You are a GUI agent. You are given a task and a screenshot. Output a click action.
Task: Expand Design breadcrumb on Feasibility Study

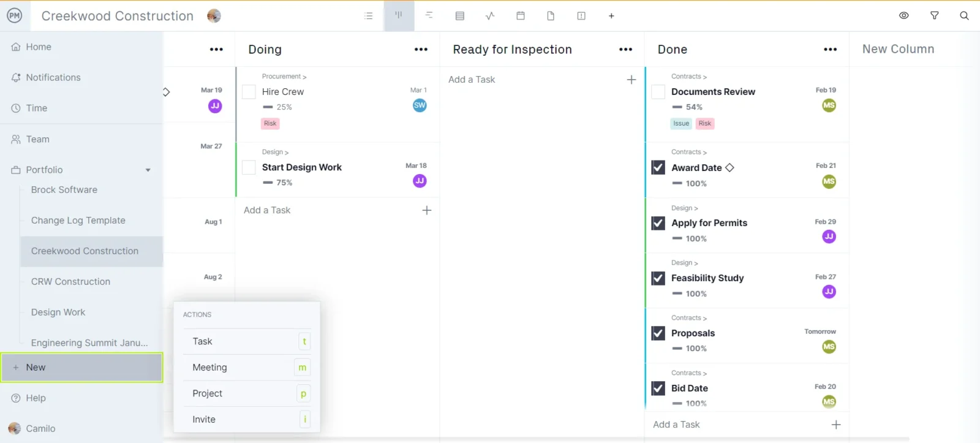[685, 263]
